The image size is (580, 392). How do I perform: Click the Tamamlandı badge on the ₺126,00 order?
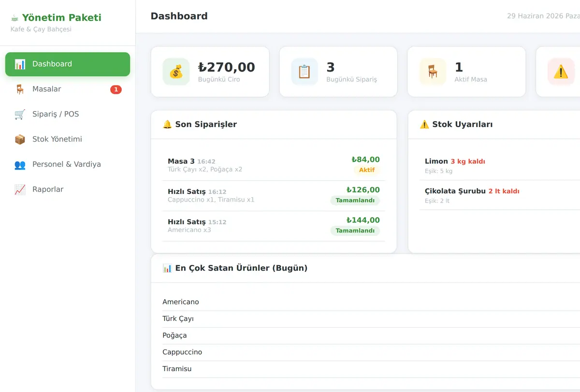click(x=355, y=200)
